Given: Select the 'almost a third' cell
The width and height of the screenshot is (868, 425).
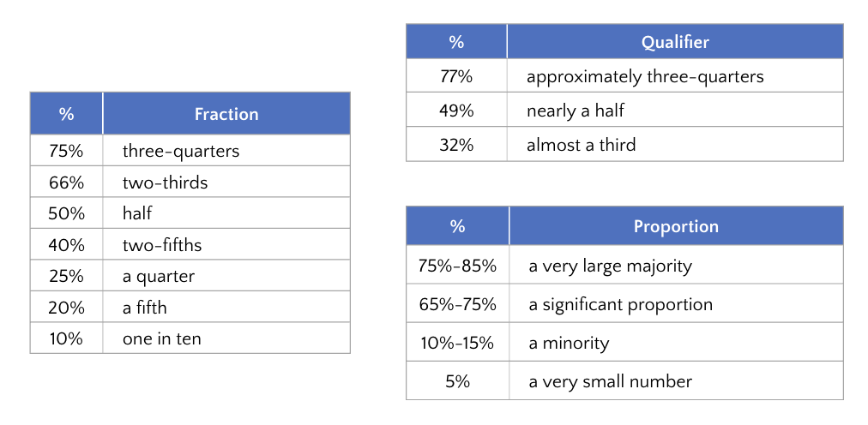Looking at the screenshot, I should tap(582, 145).
